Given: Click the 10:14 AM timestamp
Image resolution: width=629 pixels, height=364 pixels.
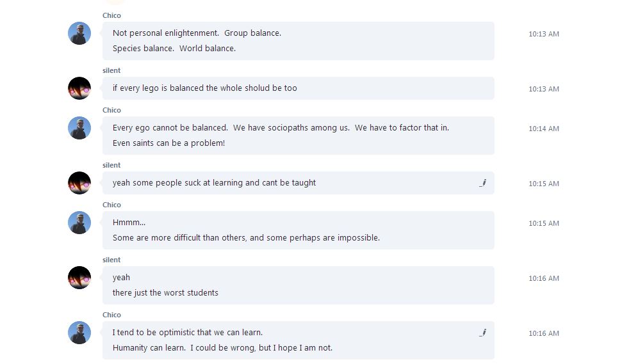Looking at the screenshot, I should (x=544, y=129).
